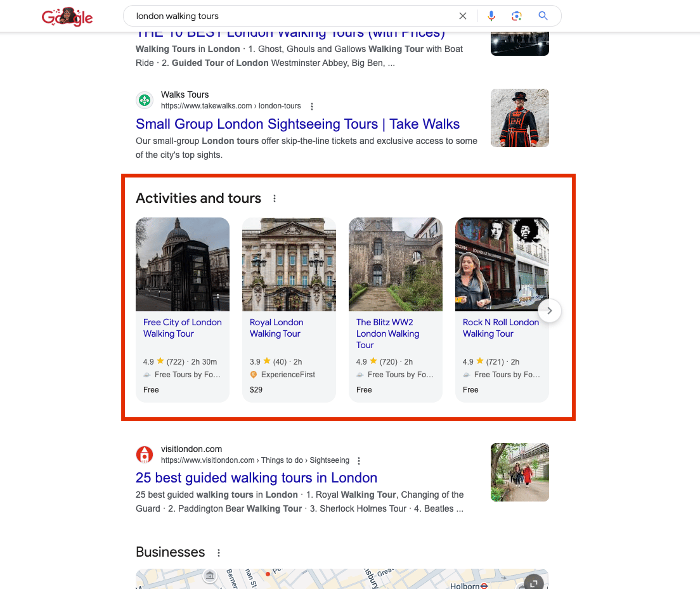Viewport: 700px width, 589px height.
Task: Open Google Lens image search
Action: [517, 16]
